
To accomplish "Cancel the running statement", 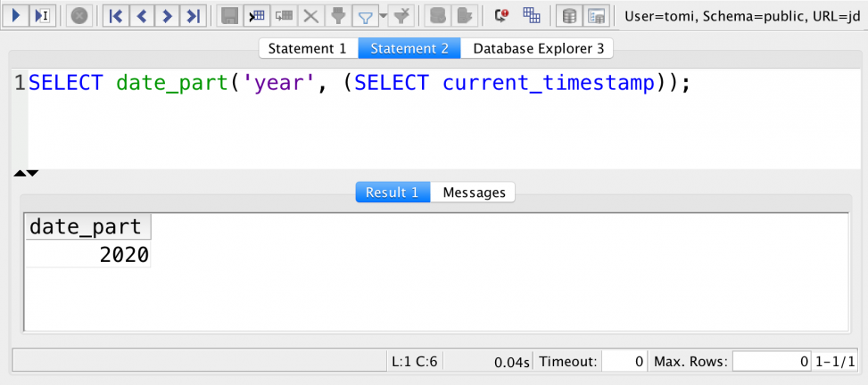I will click(x=79, y=15).
